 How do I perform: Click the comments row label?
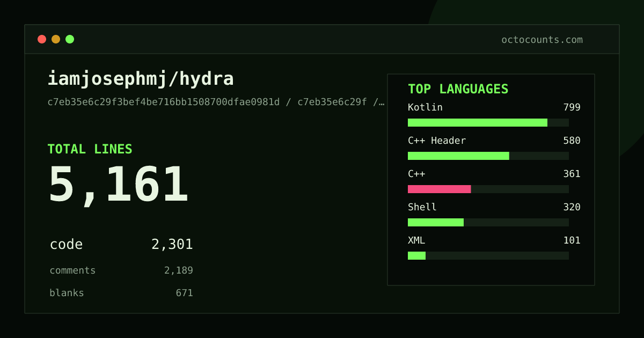click(72, 270)
